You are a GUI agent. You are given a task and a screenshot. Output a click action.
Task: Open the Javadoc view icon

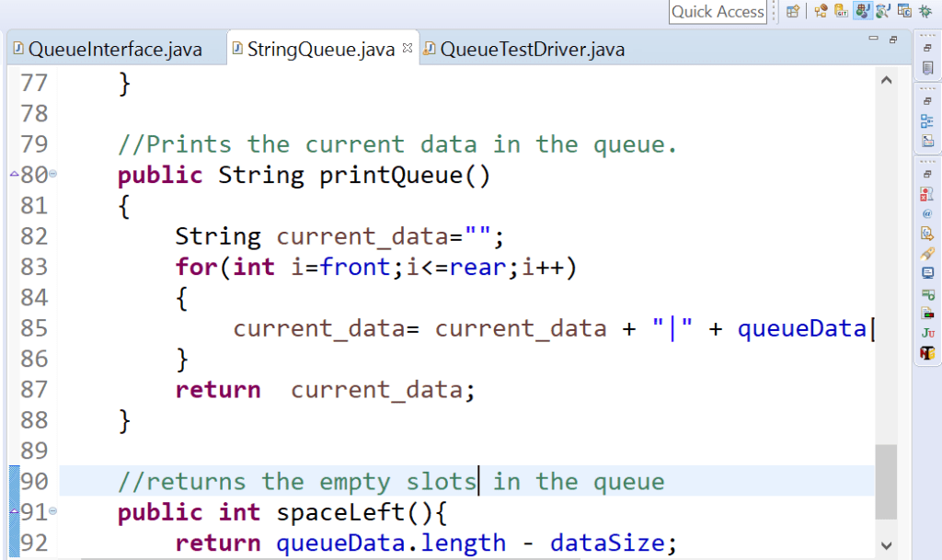coord(928,213)
